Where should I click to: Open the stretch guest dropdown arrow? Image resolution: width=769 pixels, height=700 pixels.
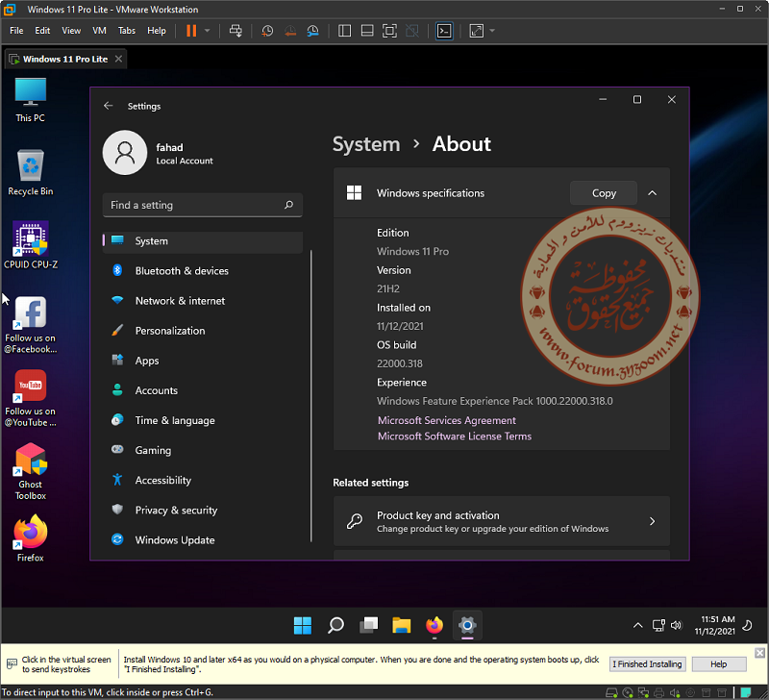tap(492, 31)
